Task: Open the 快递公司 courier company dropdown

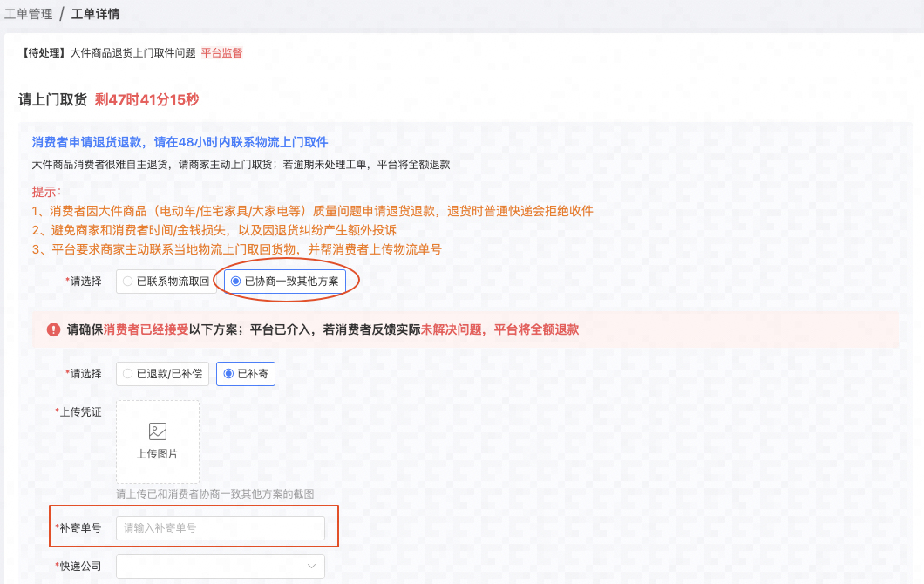Action: (220, 566)
